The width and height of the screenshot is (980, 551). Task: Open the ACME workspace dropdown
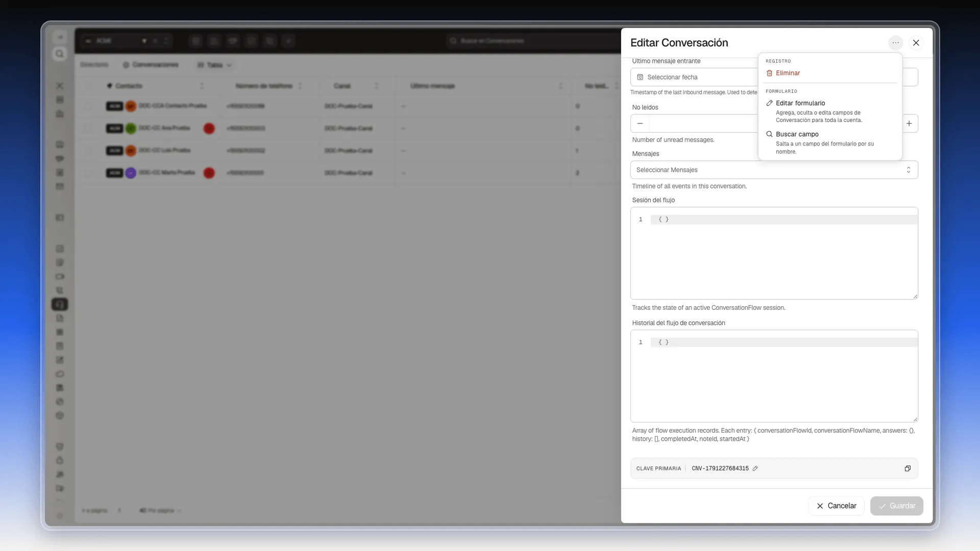116,41
